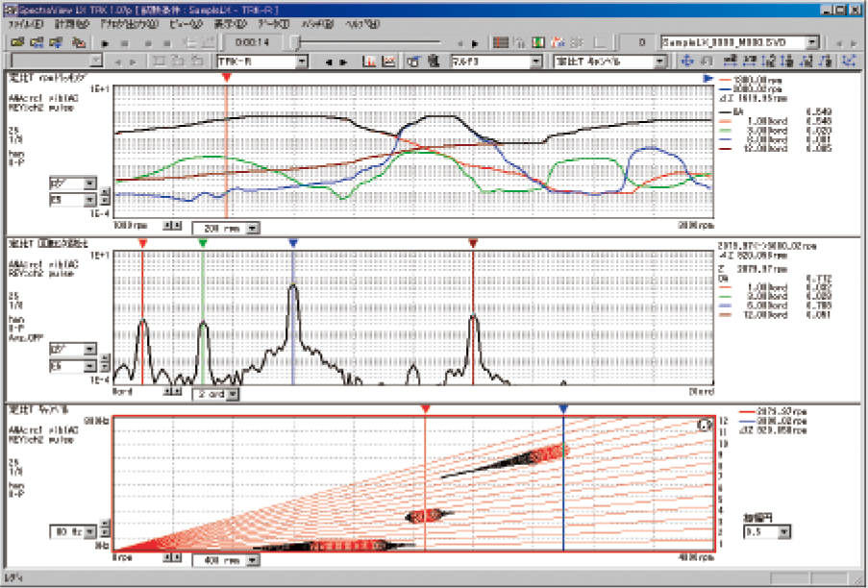868x588 pixels.
Task: Open the ビュー (View) menu
Action: 186,24
